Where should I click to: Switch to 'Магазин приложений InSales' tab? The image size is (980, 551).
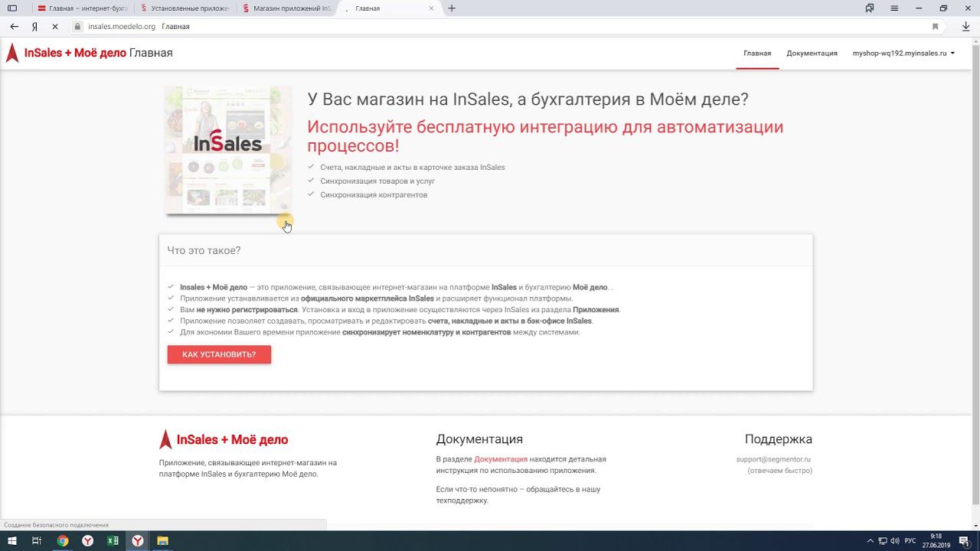tap(286, 8)
